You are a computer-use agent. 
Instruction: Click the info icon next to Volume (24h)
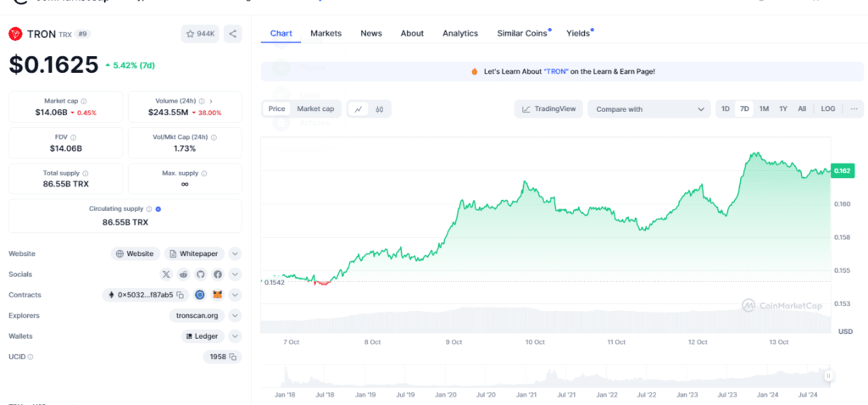tap(202, 102)
